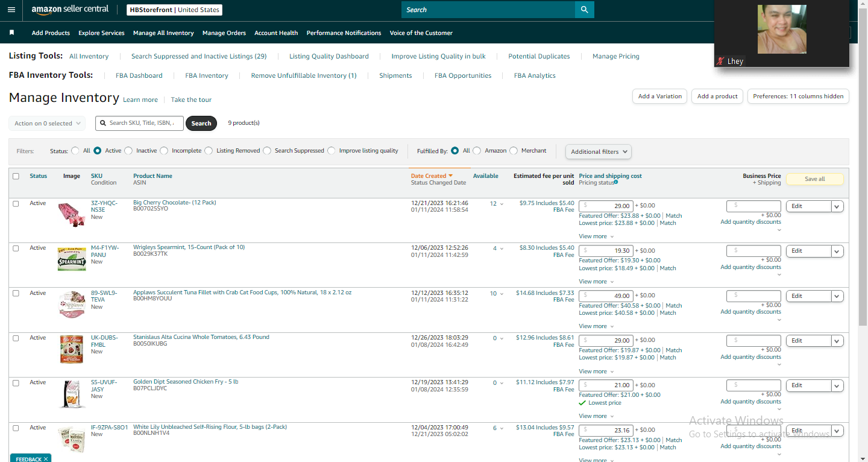This screenshot has width=868, height=462.
Task: Open the FBA Dashboard link
Action: tap(139, 75)
